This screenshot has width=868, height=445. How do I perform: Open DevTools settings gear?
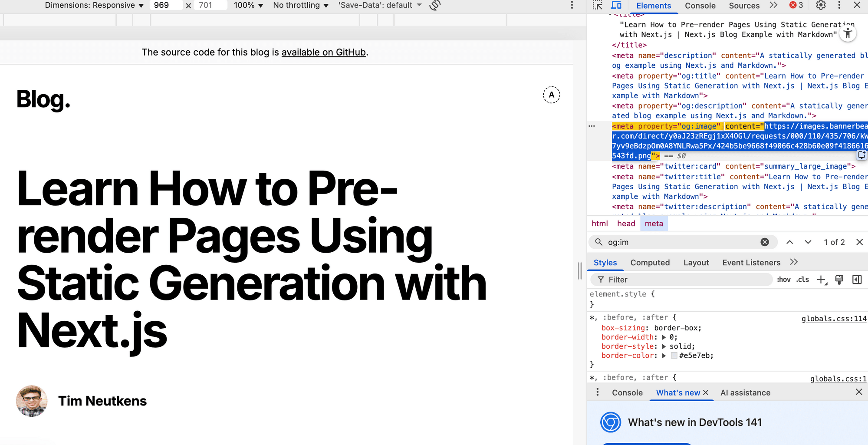(821, 5)
